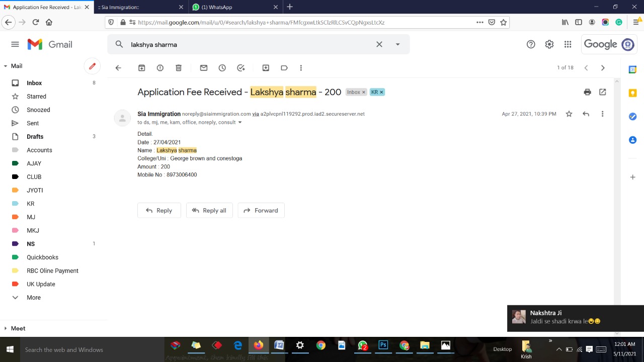Open the Inbox folder
Screen dimensions: 644x362
34,83
